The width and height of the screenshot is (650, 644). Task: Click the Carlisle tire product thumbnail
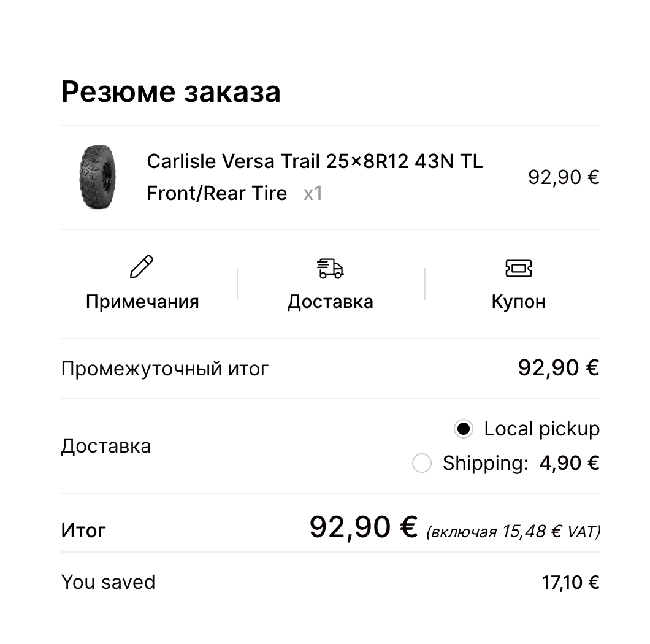click(x=98, y=177)
